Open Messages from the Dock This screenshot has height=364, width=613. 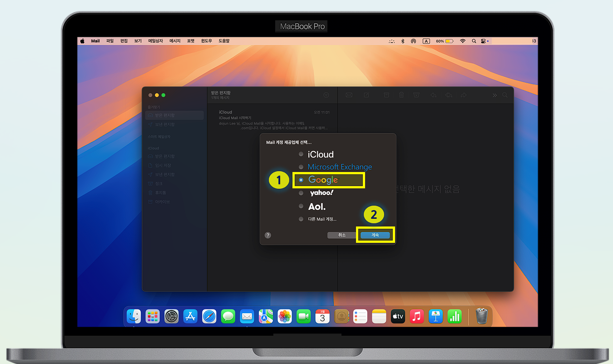228,316
